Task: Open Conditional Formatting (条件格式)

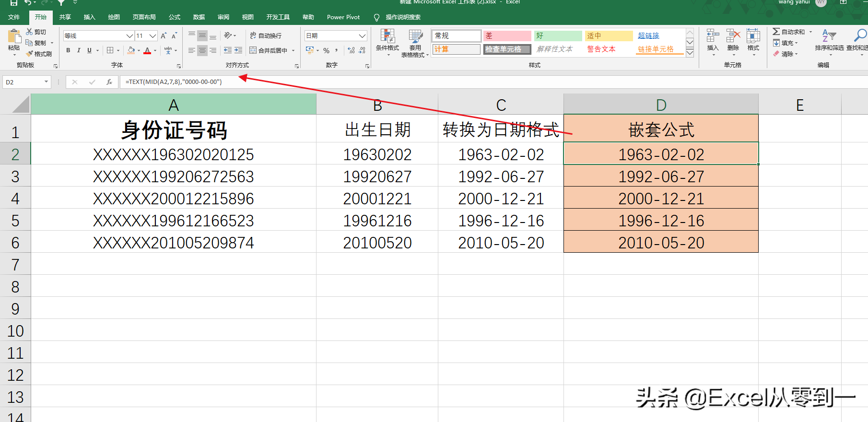Action: [387, 42]
